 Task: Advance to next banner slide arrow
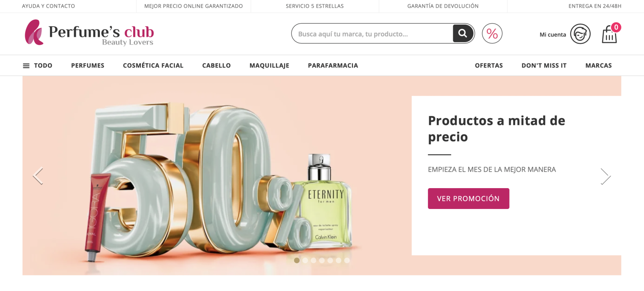(x=606, y=176)
